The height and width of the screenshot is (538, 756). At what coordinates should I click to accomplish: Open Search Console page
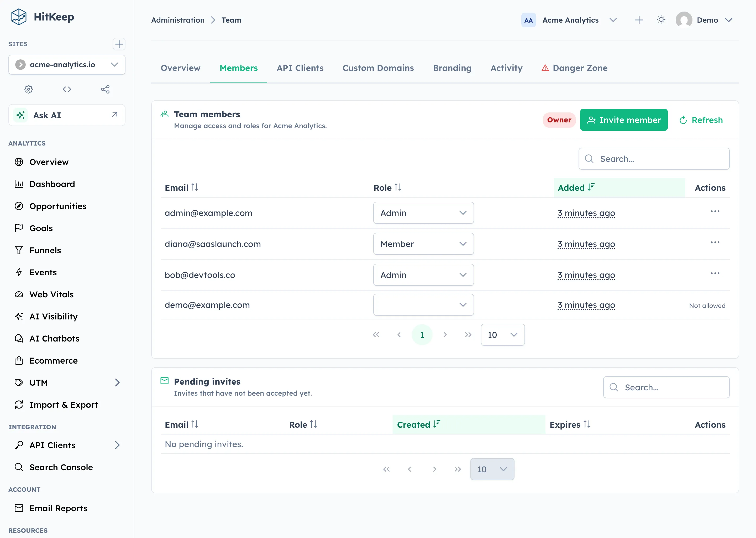pos(67,467)
